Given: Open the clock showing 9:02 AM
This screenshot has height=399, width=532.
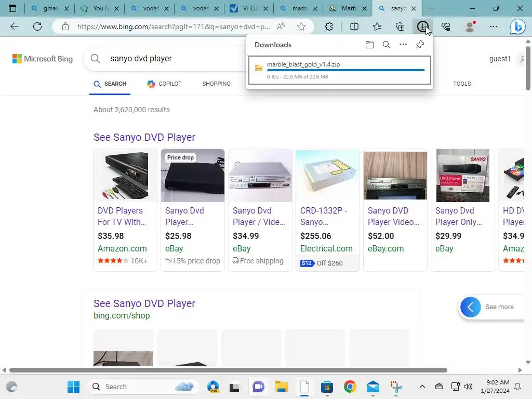Looking at the screenshot, I should pos(495,387).
